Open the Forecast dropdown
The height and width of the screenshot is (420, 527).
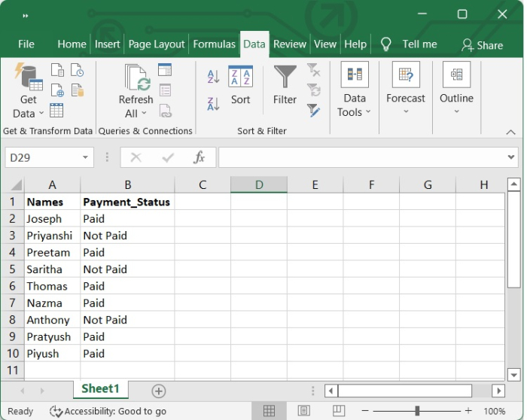pyautogui.click(x=406, y=88)
